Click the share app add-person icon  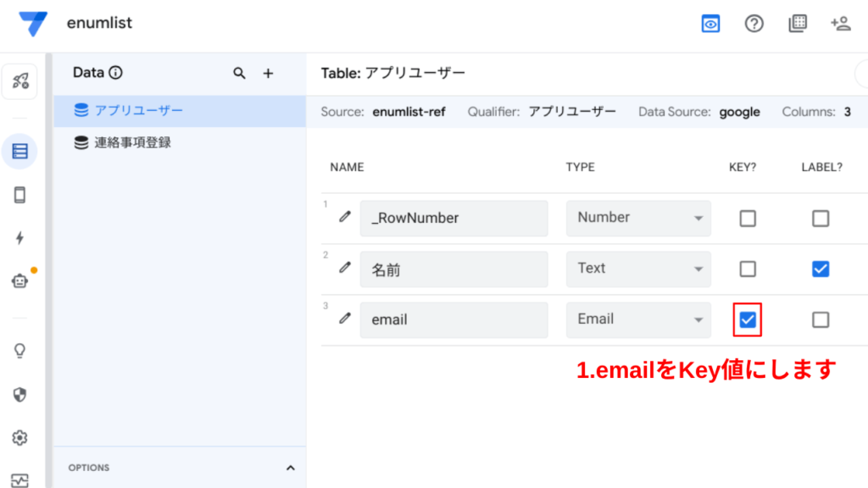pos(840,24)
